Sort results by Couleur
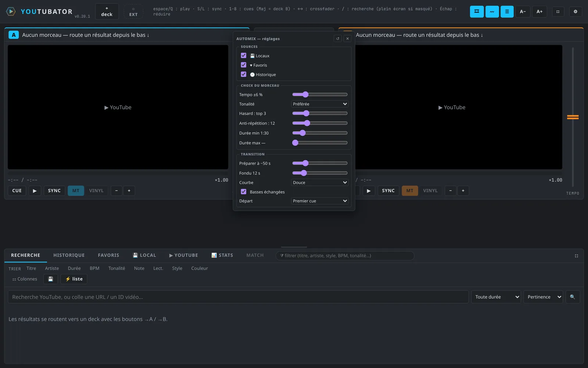Screen dimensions: 588x368 click(200, 268)
